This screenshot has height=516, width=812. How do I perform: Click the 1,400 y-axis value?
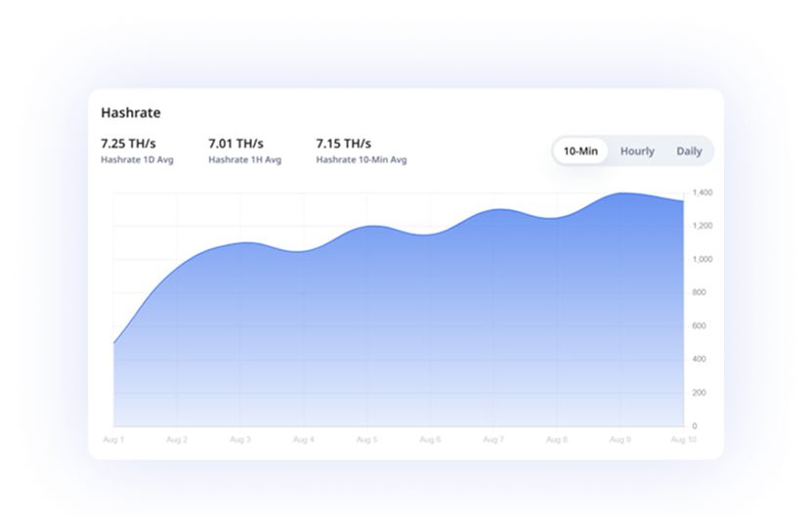click(x=702, y=193)
